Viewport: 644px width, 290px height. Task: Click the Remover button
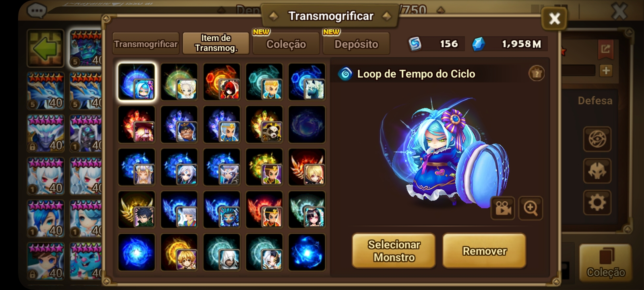(484, 251)
